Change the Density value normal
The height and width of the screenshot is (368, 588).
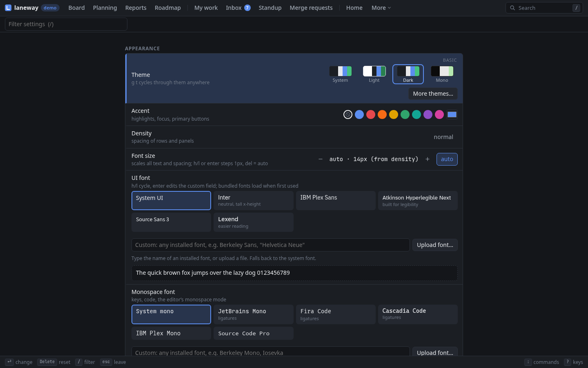pos(443,137)
